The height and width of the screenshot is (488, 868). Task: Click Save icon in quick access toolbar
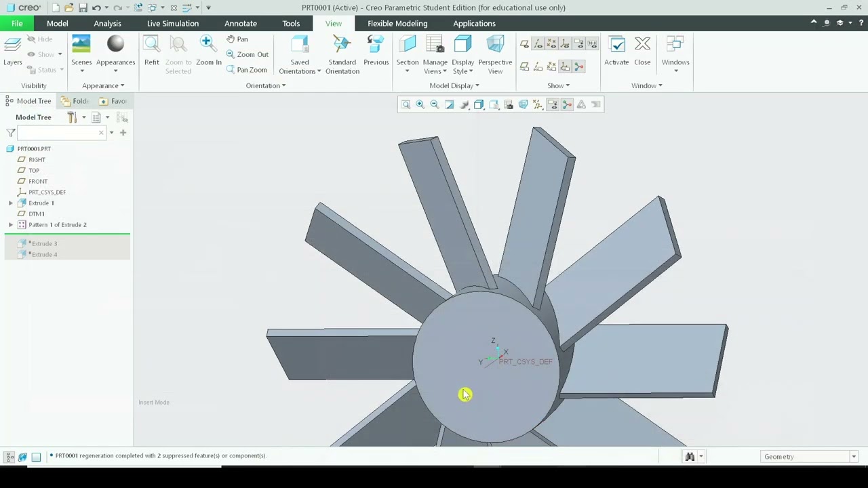click(83, 7)
